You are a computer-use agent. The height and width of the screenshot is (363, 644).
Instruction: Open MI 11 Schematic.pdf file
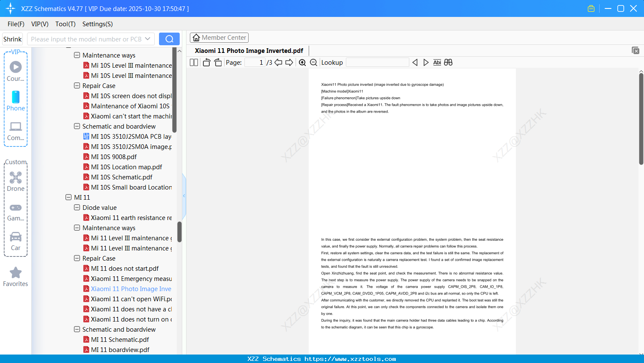116,340
